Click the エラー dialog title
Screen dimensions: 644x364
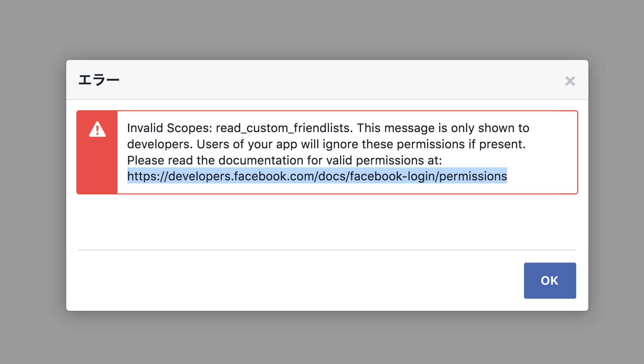pyautogui.click(x=99, y=79)
